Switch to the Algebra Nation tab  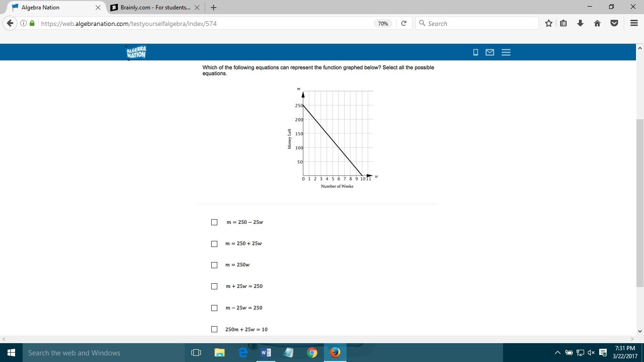pos(57,8)
